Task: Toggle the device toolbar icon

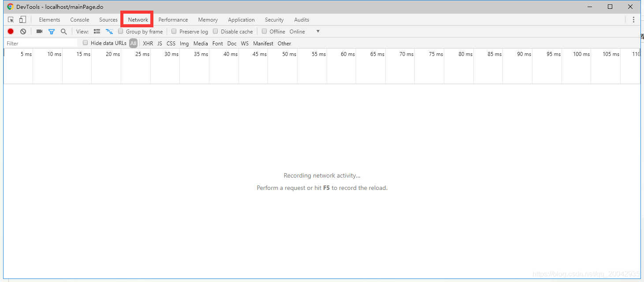Action: tap(22, 19)
